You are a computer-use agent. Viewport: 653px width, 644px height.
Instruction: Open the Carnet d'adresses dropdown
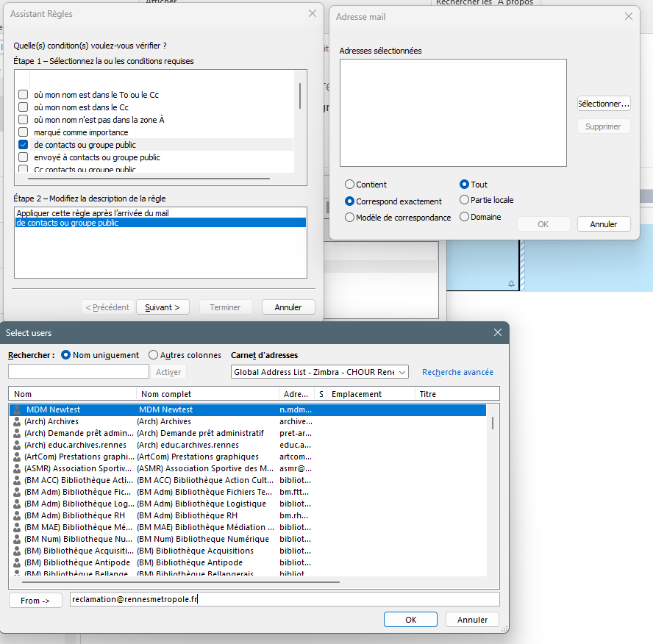click(x=402, y=372)
